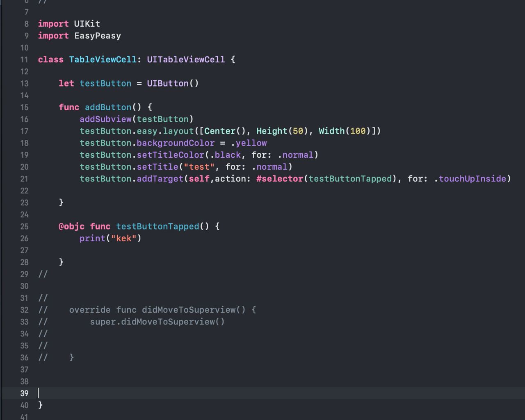Click 'testButtonTapped' function name on line 25
The width and height of the screenshot is (525, 420).
pyautogui.click(x=157, y=226)
